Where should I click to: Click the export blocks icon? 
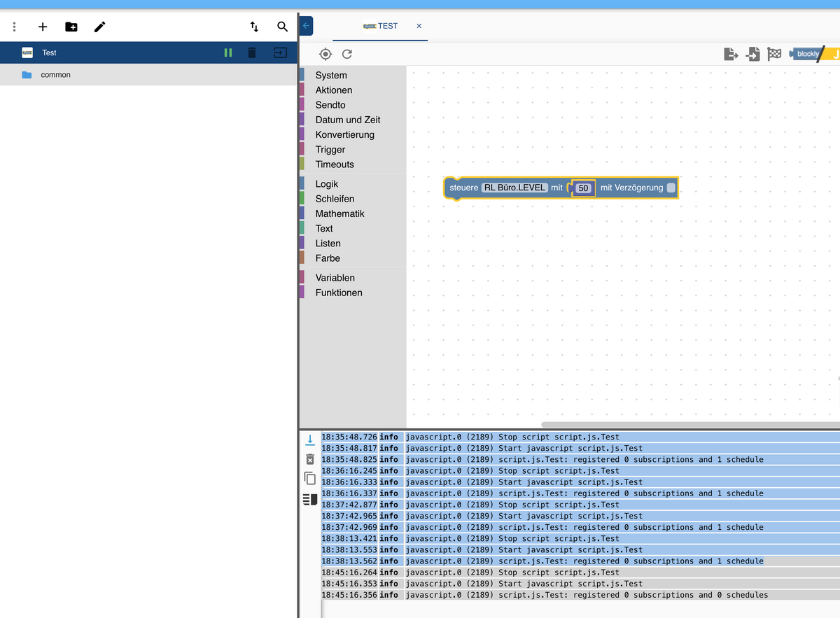730,54
